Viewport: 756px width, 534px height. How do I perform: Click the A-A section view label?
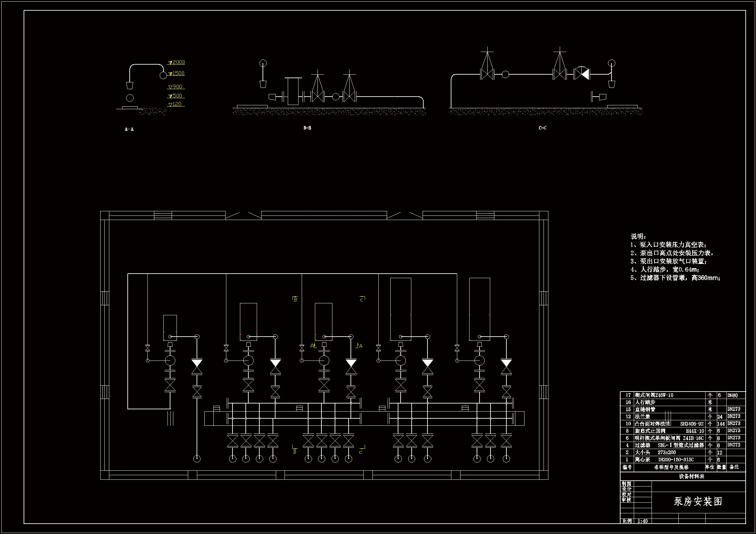[129, 129]
